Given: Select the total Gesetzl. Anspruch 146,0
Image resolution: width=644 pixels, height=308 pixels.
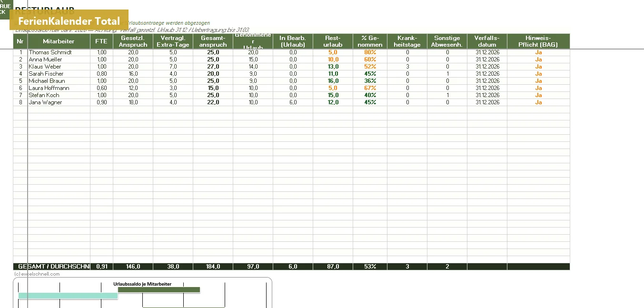Looking at the screenshot, I should click(133, 267).
